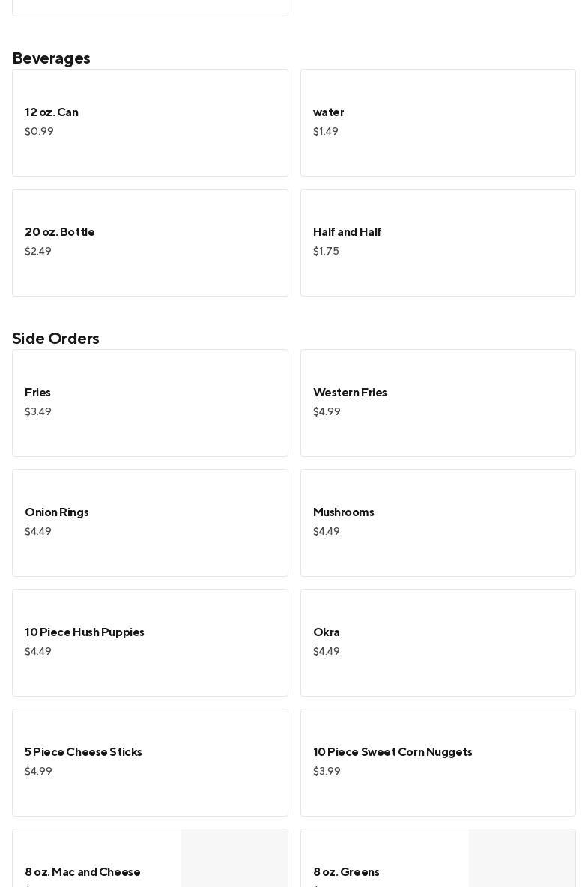
Task: Click the 8 oz. Greens item title
Action: 346,872
